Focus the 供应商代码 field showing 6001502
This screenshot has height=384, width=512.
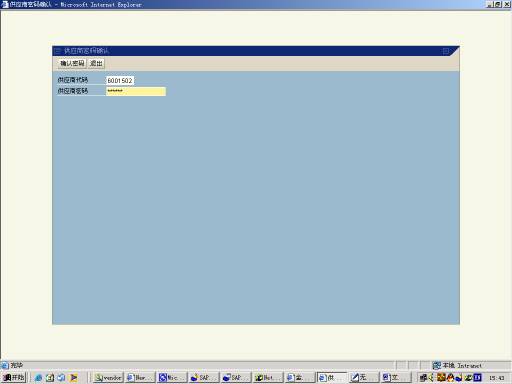click(x=120, y=81)
